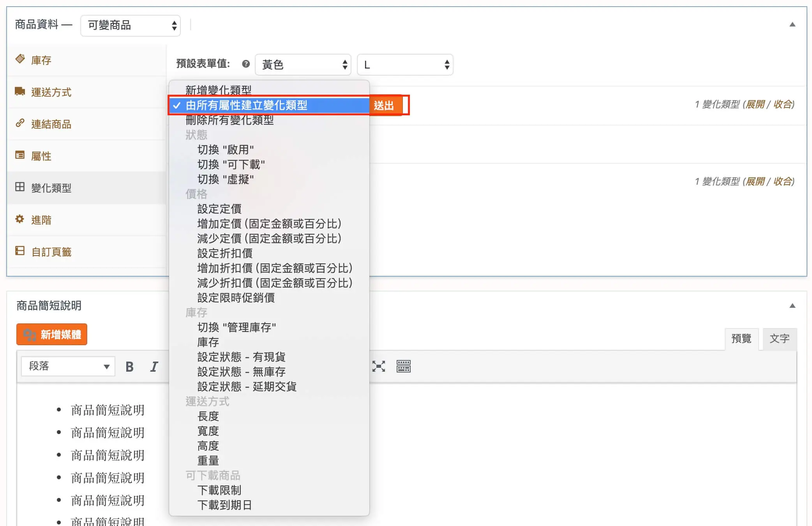Viewport: 812px width, 526px height.
Task: Choose 下載到期日 option
Action: pyautogui.click(x=269, y=505)
